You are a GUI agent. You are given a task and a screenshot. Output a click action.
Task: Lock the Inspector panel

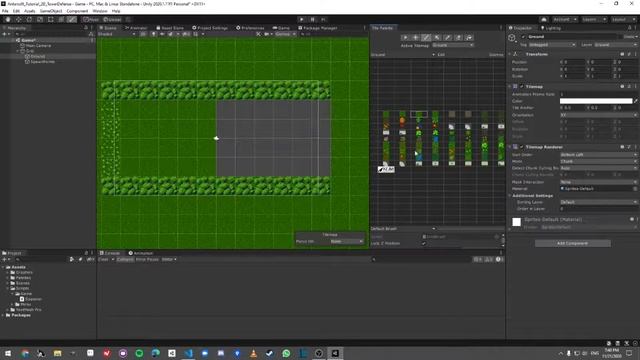tap(630, 28)
